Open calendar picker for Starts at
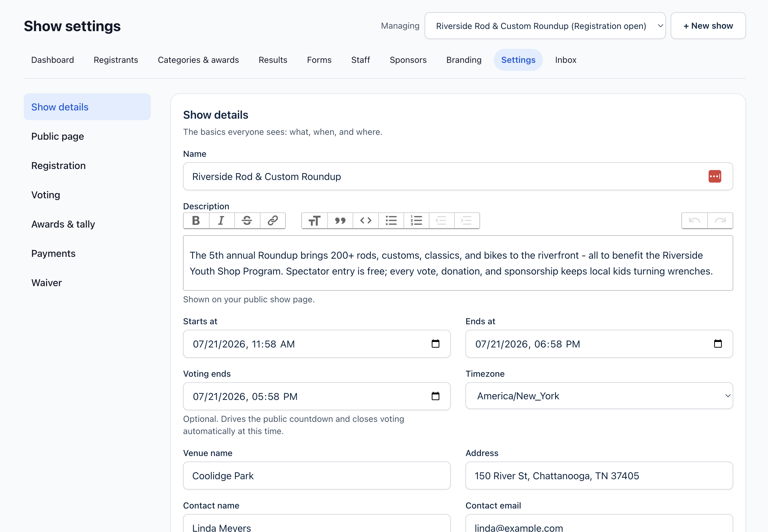Viewport: 768px width, 532px height. tap(436, 344)
